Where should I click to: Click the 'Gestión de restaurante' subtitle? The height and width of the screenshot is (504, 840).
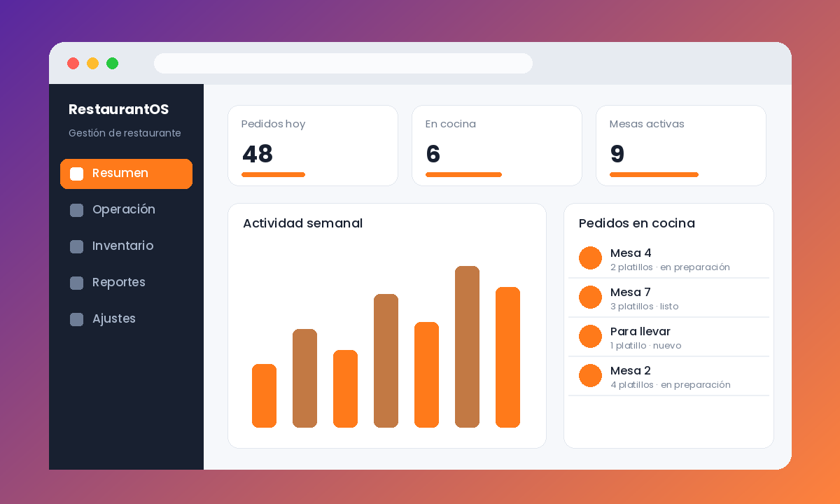pyautogui.click(x=125, y=133)
